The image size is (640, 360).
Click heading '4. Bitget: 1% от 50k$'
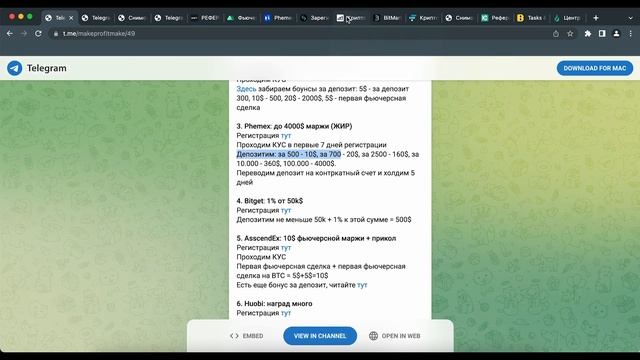(269, 201)
